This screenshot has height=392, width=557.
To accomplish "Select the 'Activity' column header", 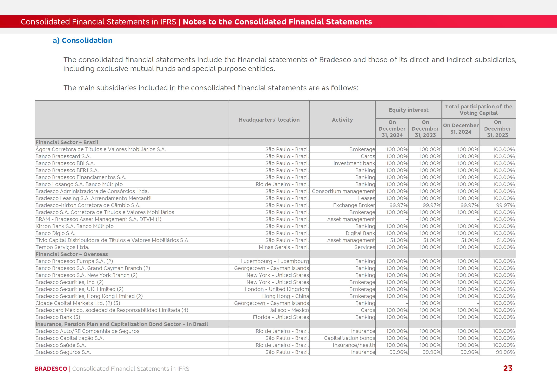I will (x=342, y=120).
